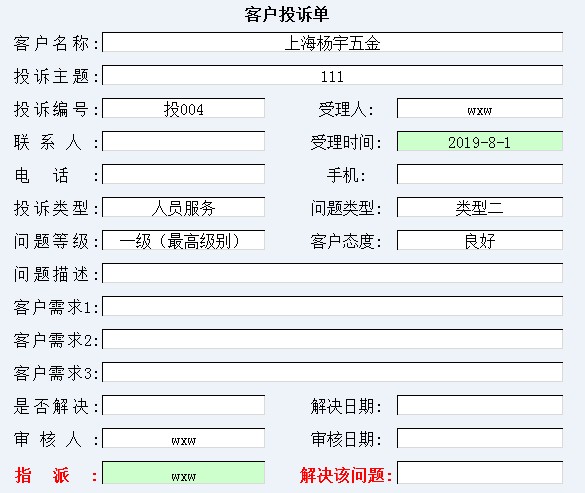Focus the 受理人 field showing wxw
The height and width of the screenshot is (493, 585).
tap(480, 108)
